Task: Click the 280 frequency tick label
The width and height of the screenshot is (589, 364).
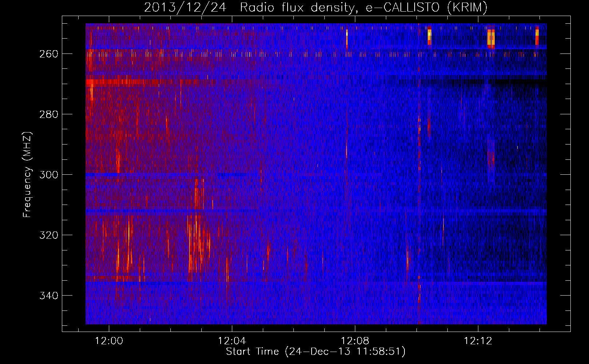Action: [x=48, y=114]
